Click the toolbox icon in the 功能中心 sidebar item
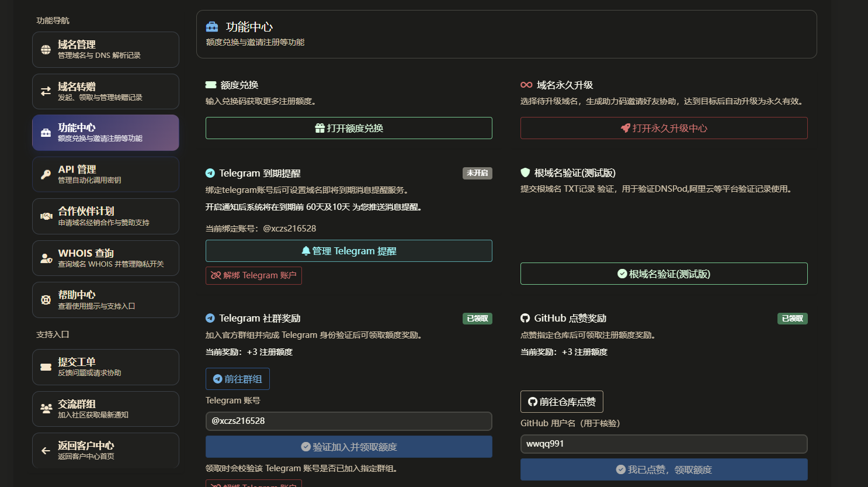868x487 pixels. point(46,133)
